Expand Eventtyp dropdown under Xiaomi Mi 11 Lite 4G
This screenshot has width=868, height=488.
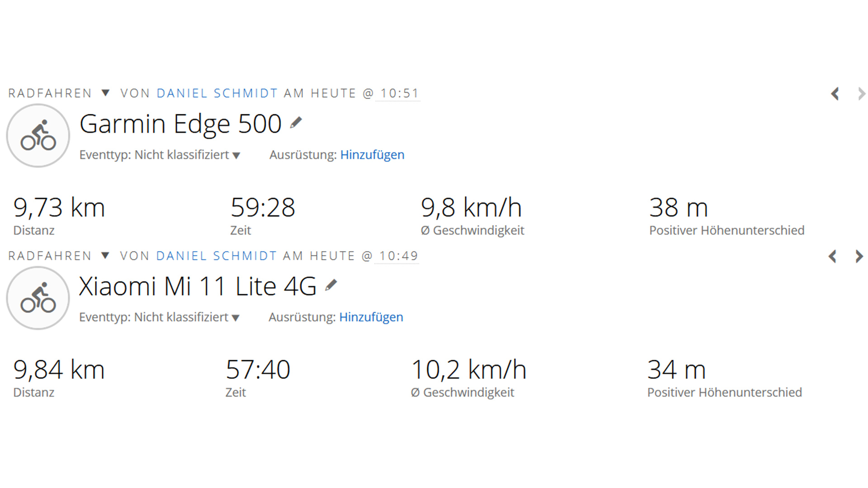click(x=235, y=318)
